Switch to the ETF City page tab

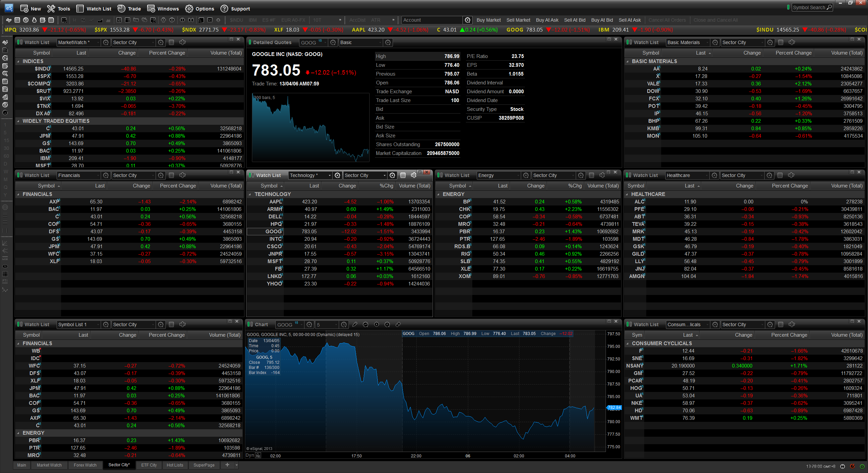[x=149, y=465]
